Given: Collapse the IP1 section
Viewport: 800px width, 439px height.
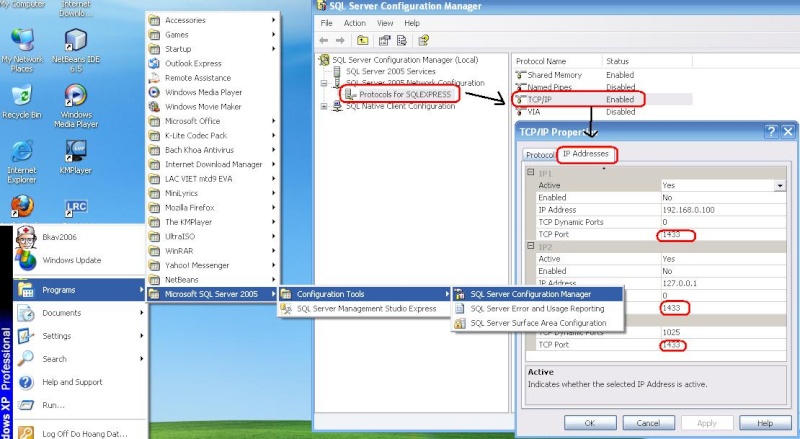Looking at the screenshot, I should pyautogui.click(x=531, y=173).
